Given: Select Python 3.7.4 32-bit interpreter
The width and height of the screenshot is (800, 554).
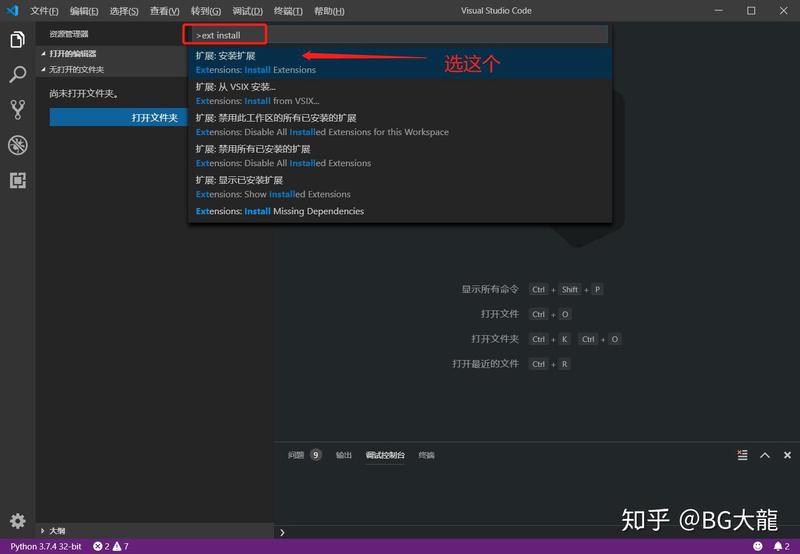Looking at the screenshot, I should click(x=45, y=546).
